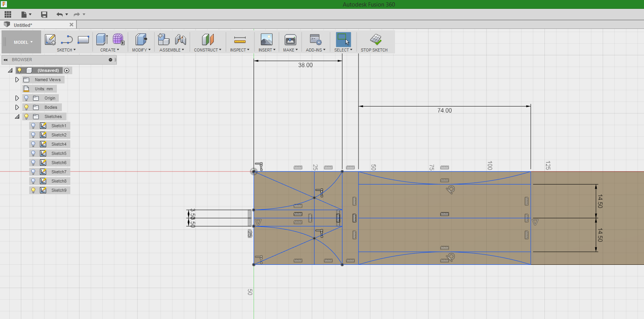Close the Untitled* document tab

71,25
